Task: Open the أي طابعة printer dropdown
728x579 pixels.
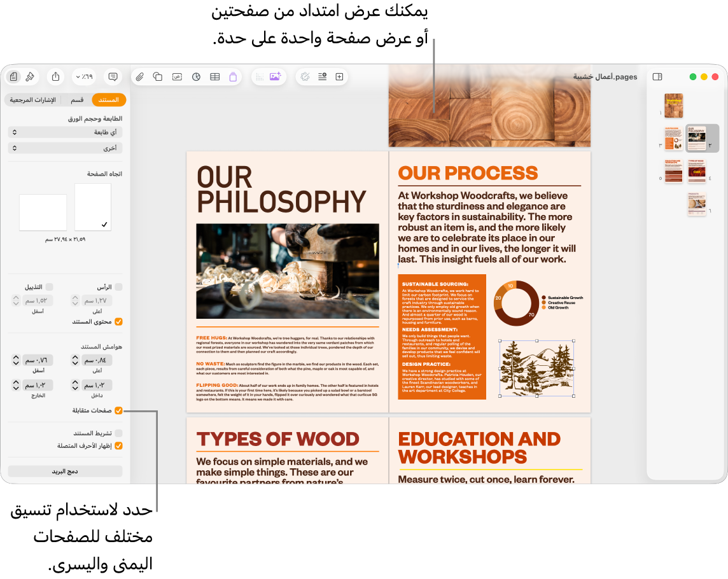Action: (x=66, y=132)
